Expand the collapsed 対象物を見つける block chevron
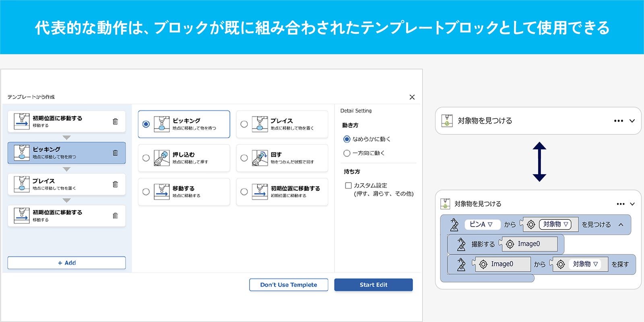The height and width of the screenshot is (322, 644). [632, 121]
